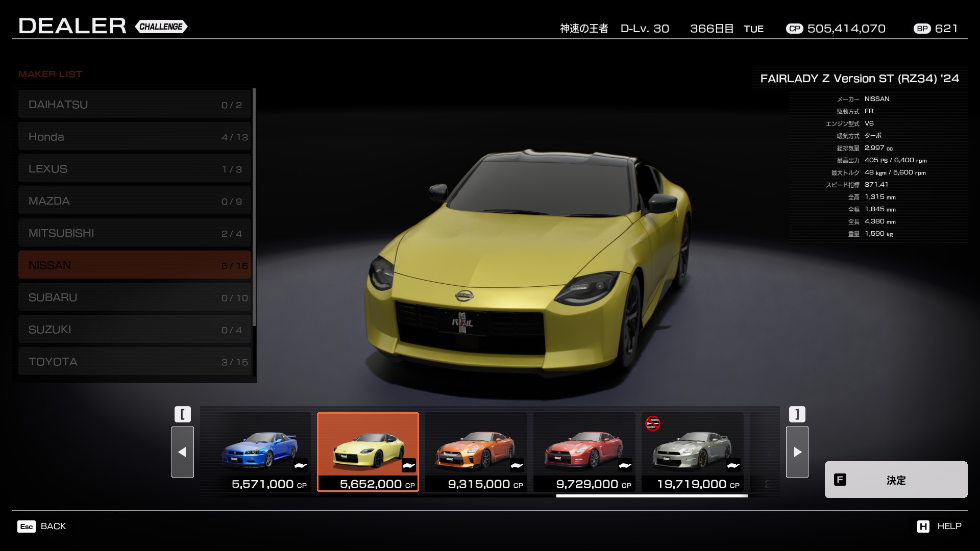
Task: Click the H help key icon
Action: [923, 527]
